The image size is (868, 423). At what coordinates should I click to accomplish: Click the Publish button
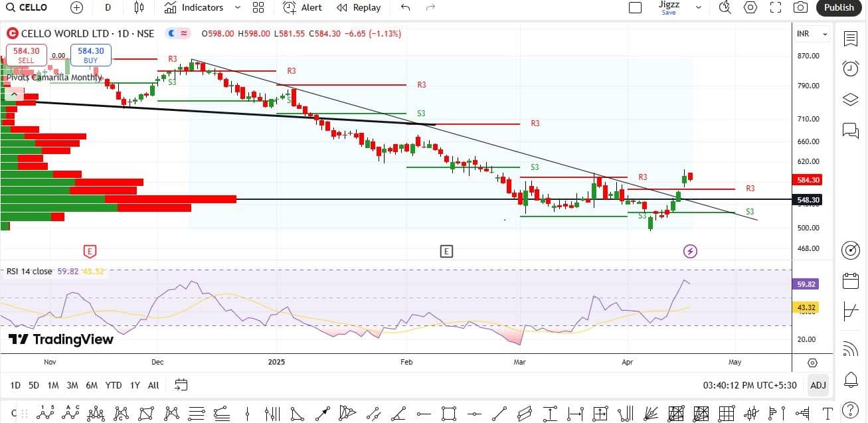(x=839, y=7)
